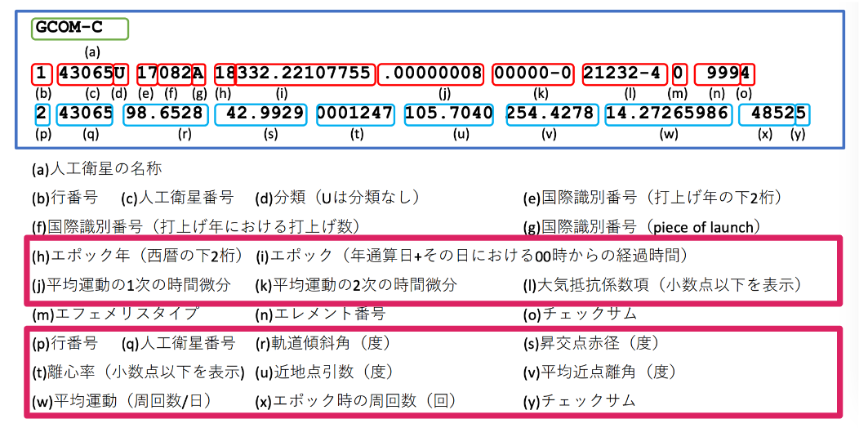The height and width of the screenshot is (428, 868).
Task: Select the inclination value 98.6528
Action: pyautogui.click(x=166, y=114)
